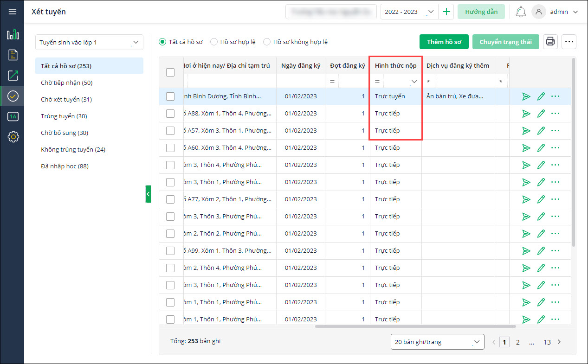The height and width of the screenshot is (364, 588).
Task: Click the vertical table scrollbar
Action: (x=574, y=152)
